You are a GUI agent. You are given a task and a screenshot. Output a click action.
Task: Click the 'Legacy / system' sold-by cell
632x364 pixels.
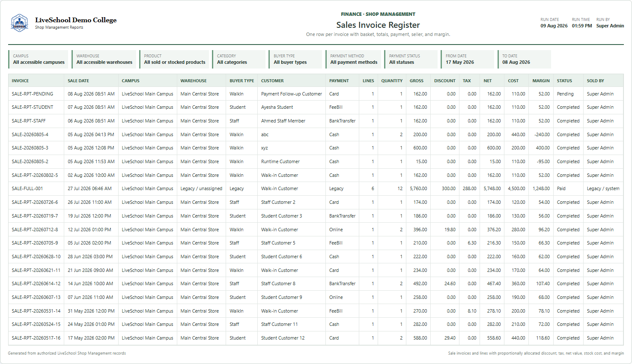pyautogui.click(x=603, y=188)
